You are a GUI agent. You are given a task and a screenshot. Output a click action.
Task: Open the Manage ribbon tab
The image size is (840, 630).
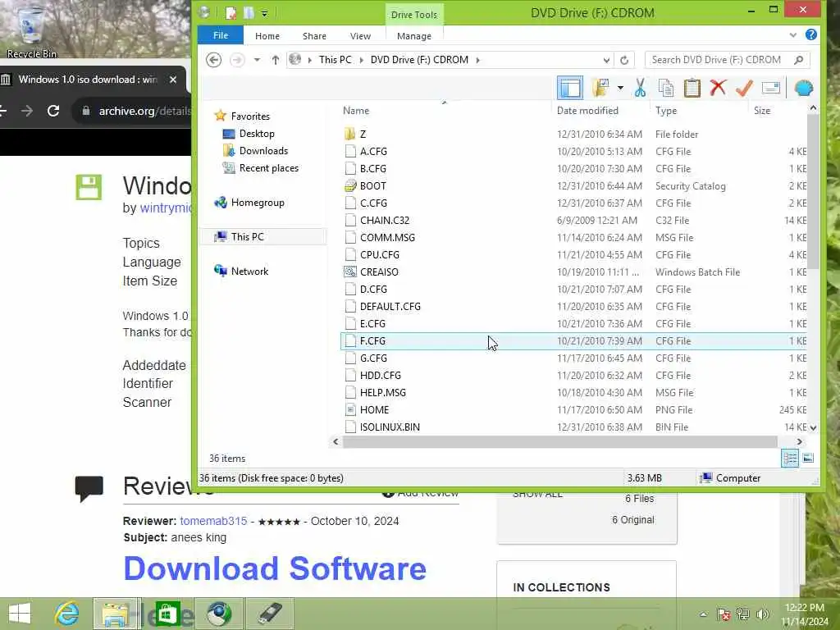tap(414, 36)
